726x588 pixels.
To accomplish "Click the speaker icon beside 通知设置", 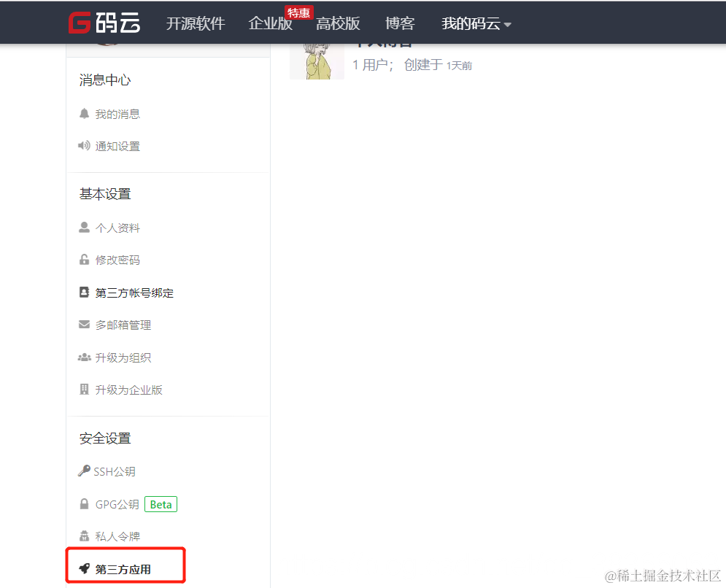I will (x=84, y=146).
